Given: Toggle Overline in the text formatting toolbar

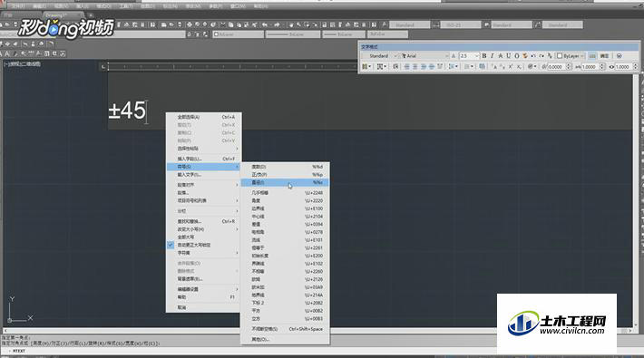Looking at the screenshot, I should [x=517, y=56].
